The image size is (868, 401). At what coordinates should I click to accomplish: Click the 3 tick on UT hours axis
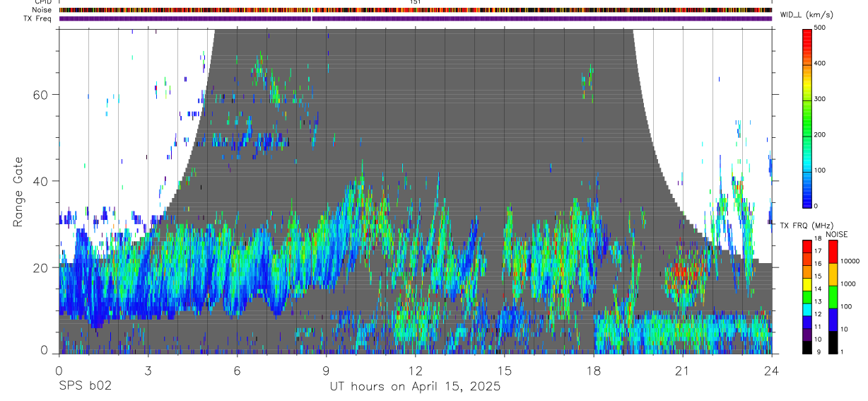[148, 370]
